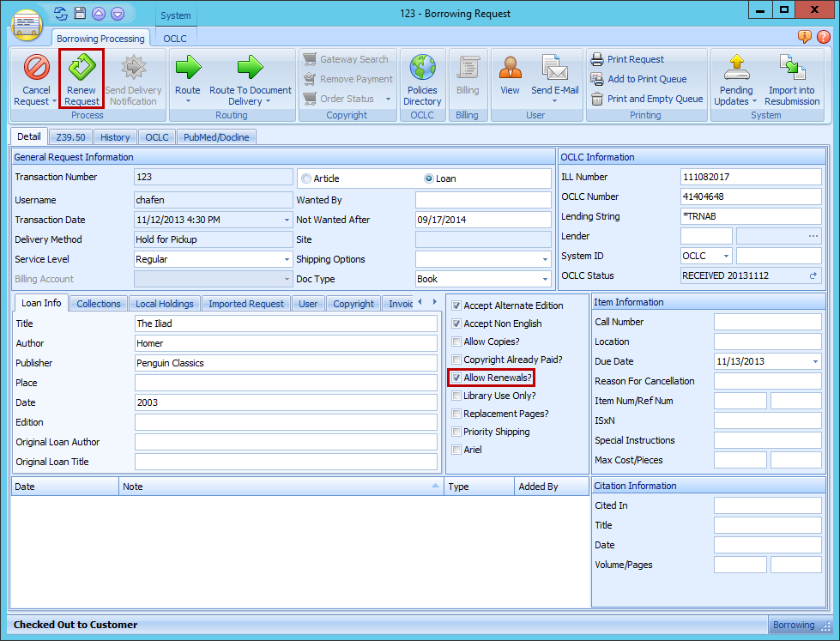
Task: Click the save icon in the title bar
Action: click(x=78, y=13)
